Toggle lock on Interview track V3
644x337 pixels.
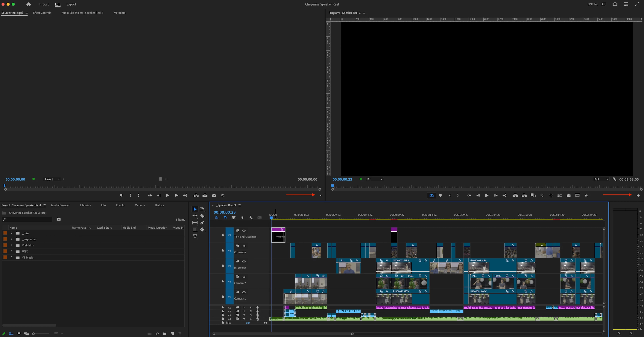[x=223, y=266]
